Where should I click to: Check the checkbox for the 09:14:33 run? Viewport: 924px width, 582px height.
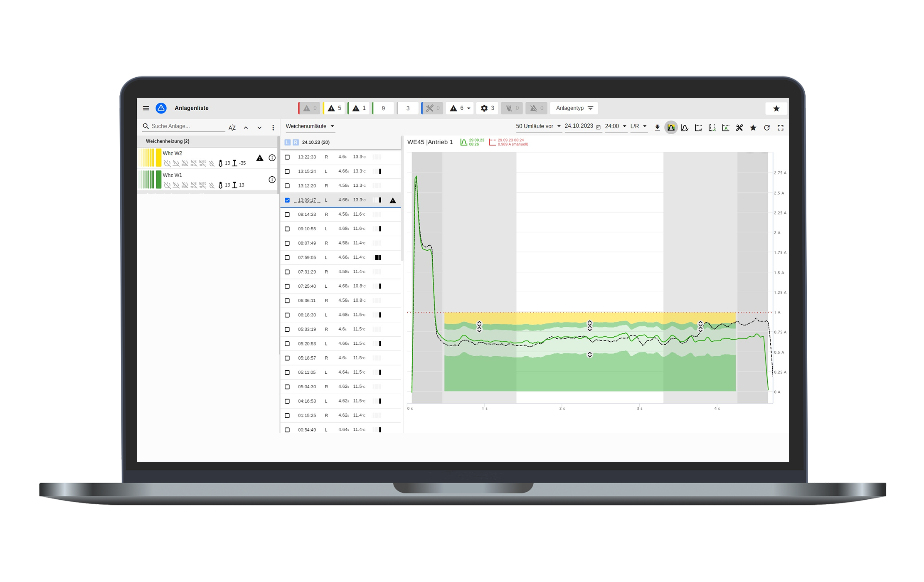tap(287, 214)
